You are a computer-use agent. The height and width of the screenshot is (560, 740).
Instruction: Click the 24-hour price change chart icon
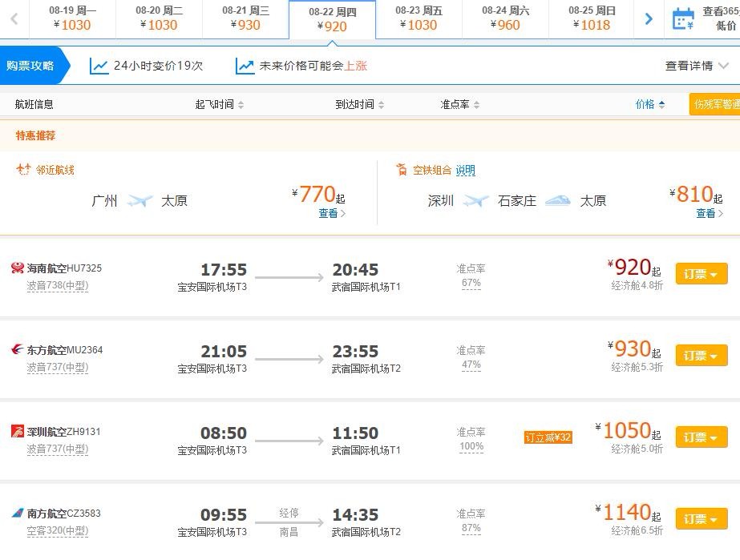click(x=99, y=66)
